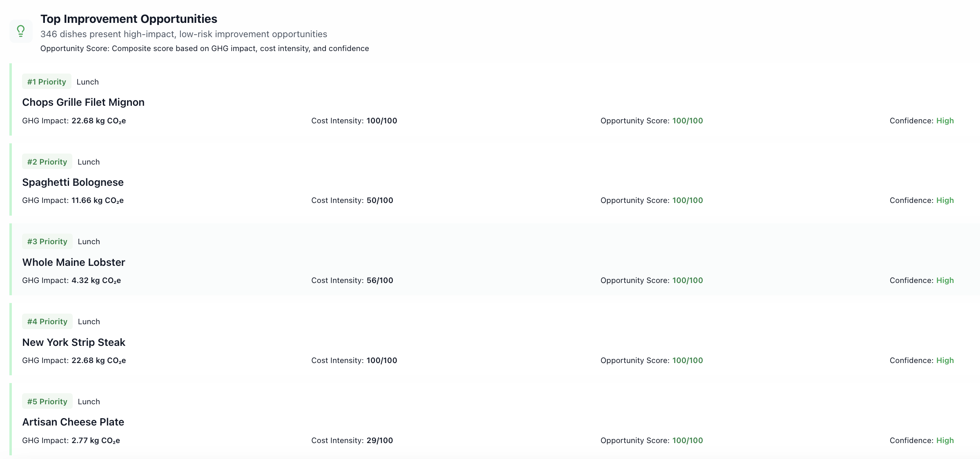Select the Artisan Cheese Plate dish title
This screenshot has width=980, height=459.
click(x=73, y=422)
